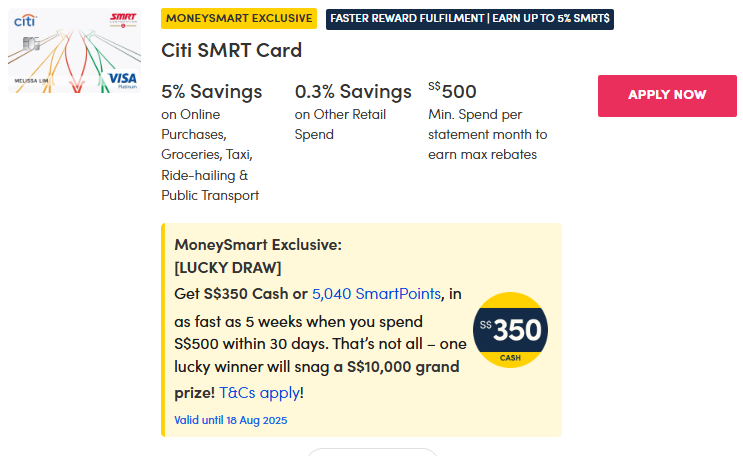Click the red SMRT logo on the card
The height and width of the screenshot is (456, 743).
123,18
